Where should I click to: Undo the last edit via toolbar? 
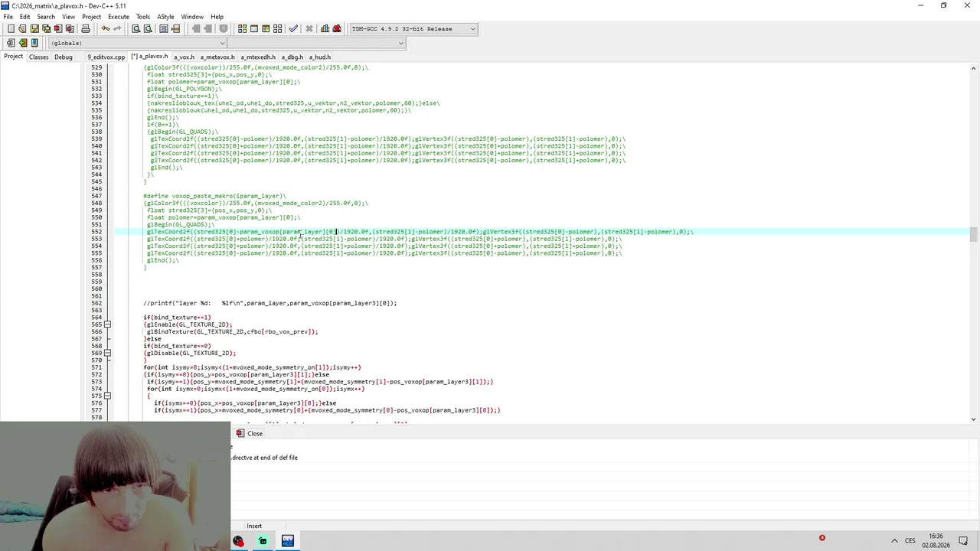click(x=106, y=28)
